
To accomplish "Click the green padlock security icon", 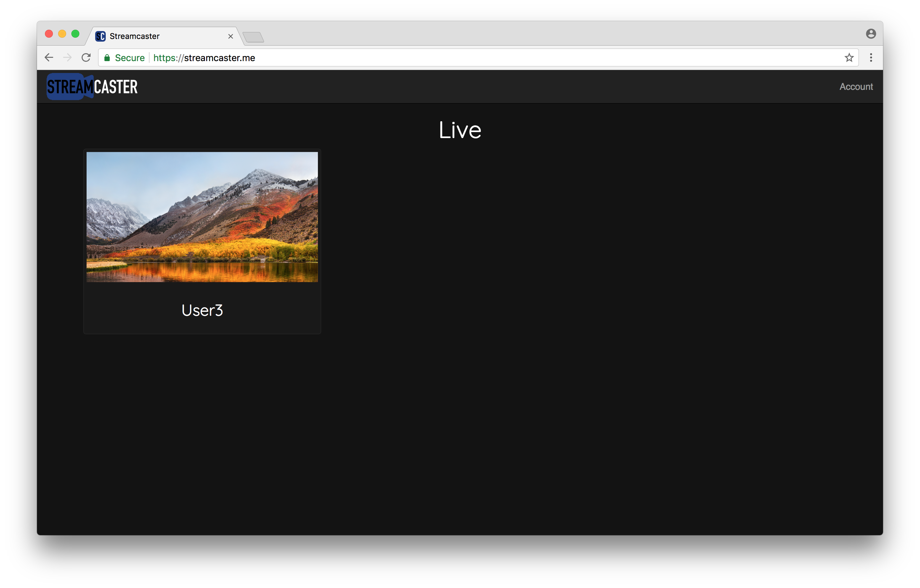I will pyautogui.click(x=107, y=58).
